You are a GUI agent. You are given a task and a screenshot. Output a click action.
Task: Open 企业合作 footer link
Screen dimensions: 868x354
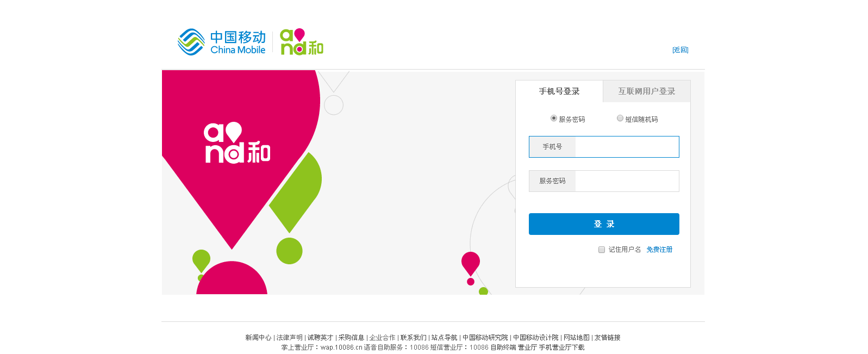[383, 338]
